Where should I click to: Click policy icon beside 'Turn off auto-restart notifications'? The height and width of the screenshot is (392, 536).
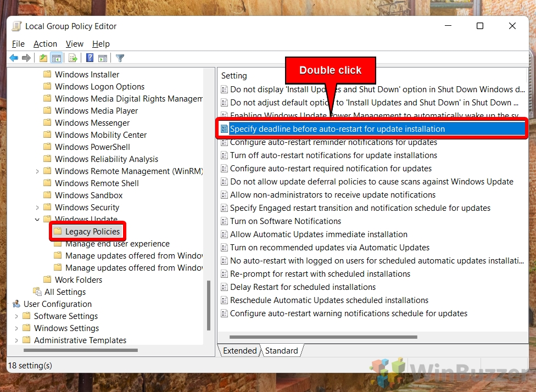pyautogui.click(x=224, y=155)
